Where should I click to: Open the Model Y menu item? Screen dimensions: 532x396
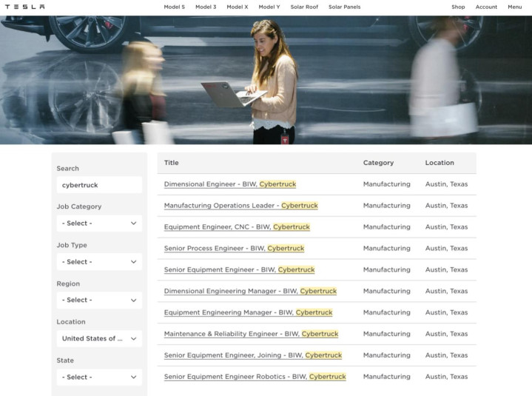point(269,7)
